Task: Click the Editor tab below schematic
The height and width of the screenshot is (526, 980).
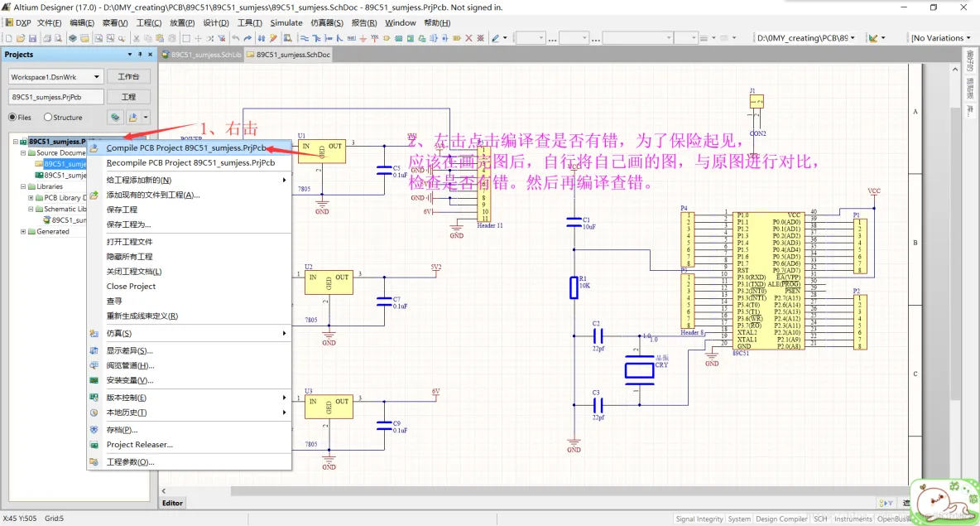Action: [172, 503]
